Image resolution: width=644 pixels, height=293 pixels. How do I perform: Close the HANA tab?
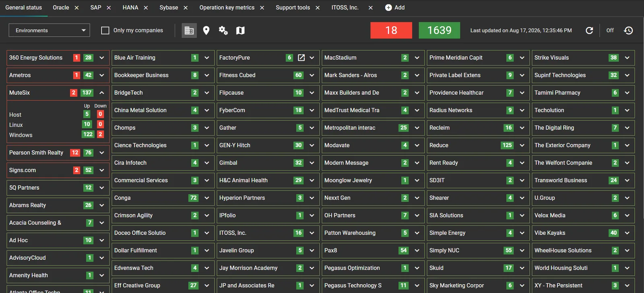(146, 8)
